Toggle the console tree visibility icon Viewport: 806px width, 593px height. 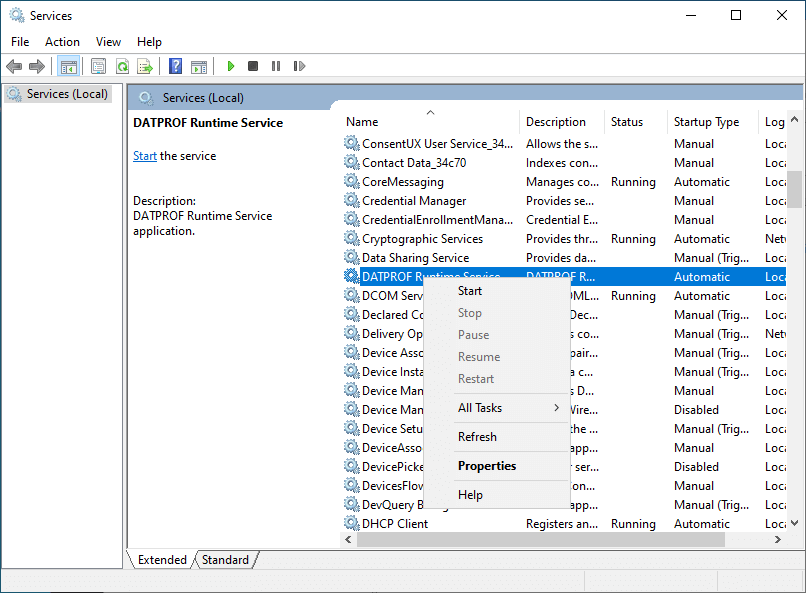(68, 66)
